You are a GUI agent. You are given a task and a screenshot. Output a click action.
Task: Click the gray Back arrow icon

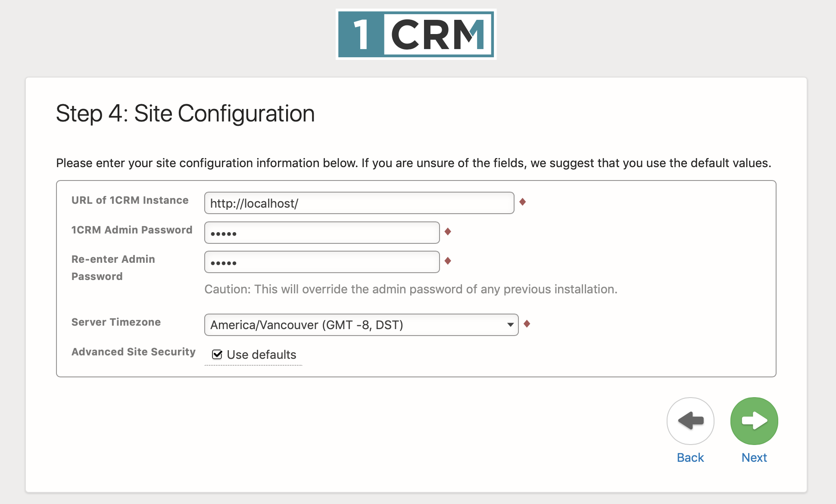point(690,421)
